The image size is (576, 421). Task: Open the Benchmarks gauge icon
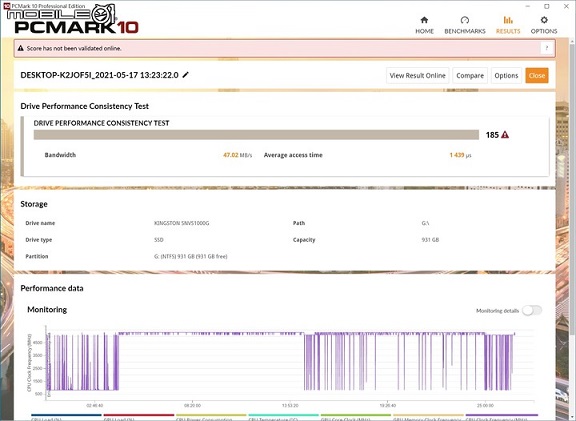tap(465, 20)
